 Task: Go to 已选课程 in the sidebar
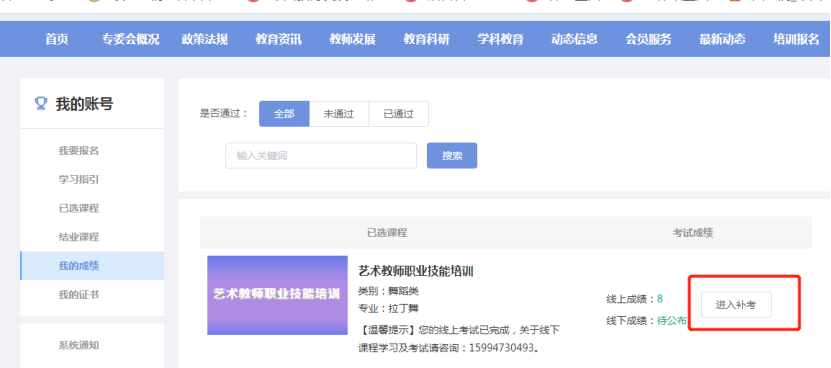pyautogui.click(x=78, y=208)
